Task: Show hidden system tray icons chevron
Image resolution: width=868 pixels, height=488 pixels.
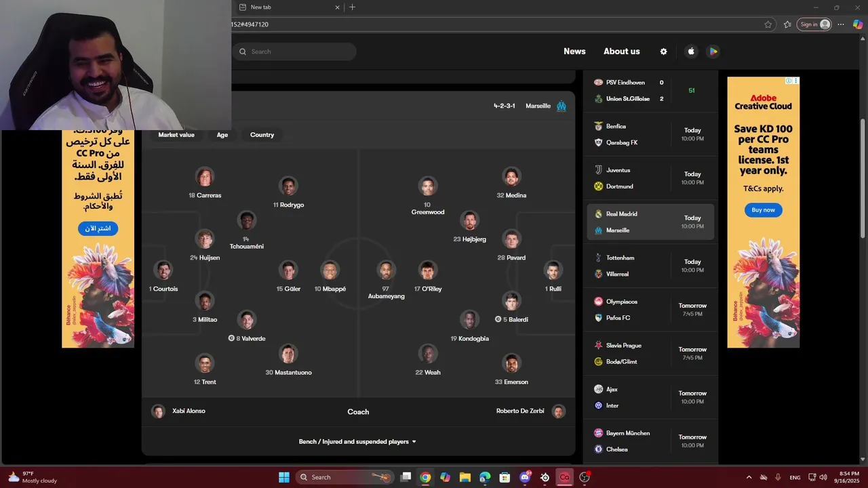Action: tap(749, 477)
